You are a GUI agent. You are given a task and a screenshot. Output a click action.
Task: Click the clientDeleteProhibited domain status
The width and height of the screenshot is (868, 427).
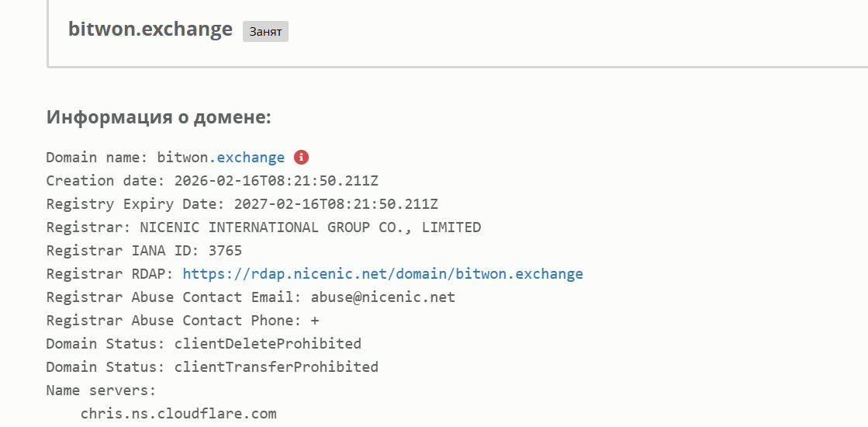point(268,344)
